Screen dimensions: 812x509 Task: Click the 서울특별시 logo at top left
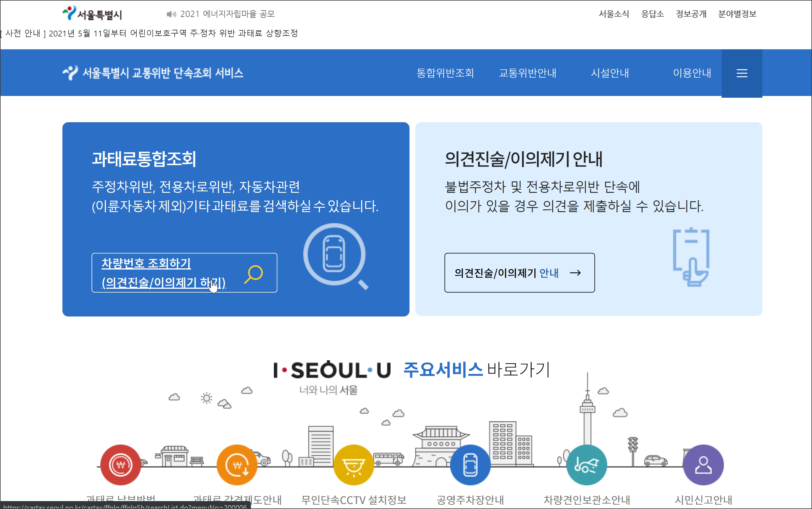[x=92, y=13]
